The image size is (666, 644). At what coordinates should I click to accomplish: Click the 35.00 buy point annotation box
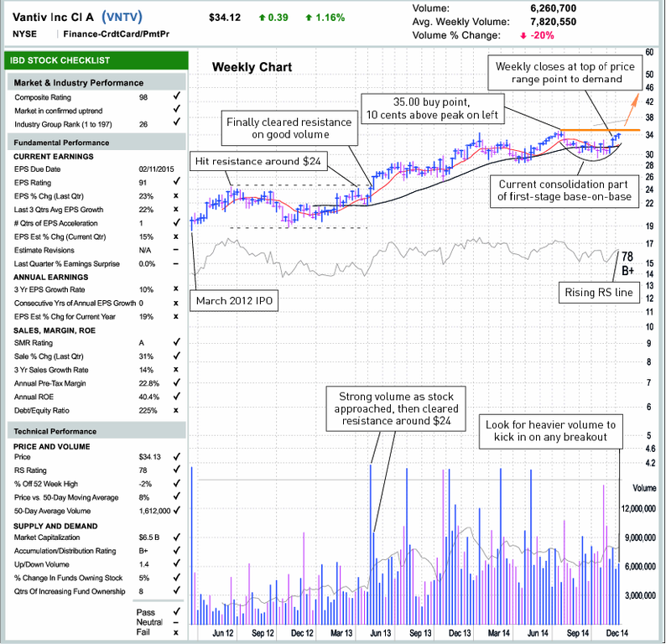pyautogui.click(x=432, y=108)
